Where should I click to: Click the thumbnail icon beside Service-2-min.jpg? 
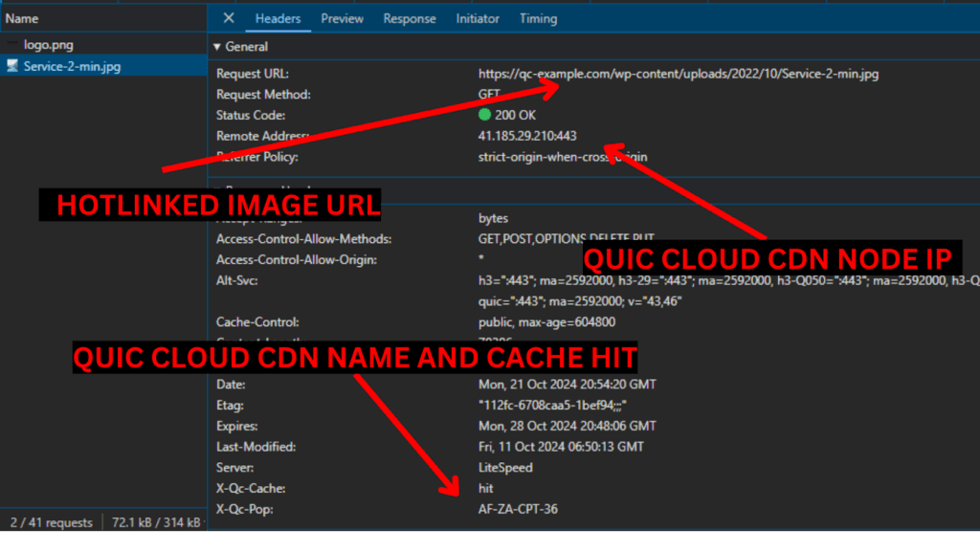tap(13, 66)
